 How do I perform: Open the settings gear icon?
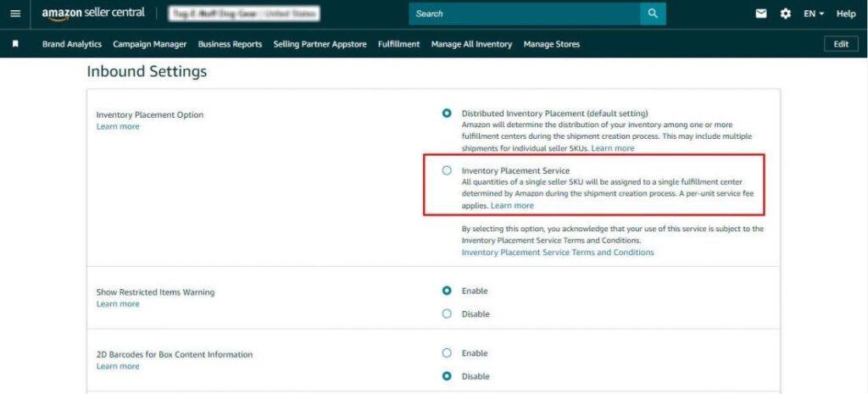coord(785,14)
